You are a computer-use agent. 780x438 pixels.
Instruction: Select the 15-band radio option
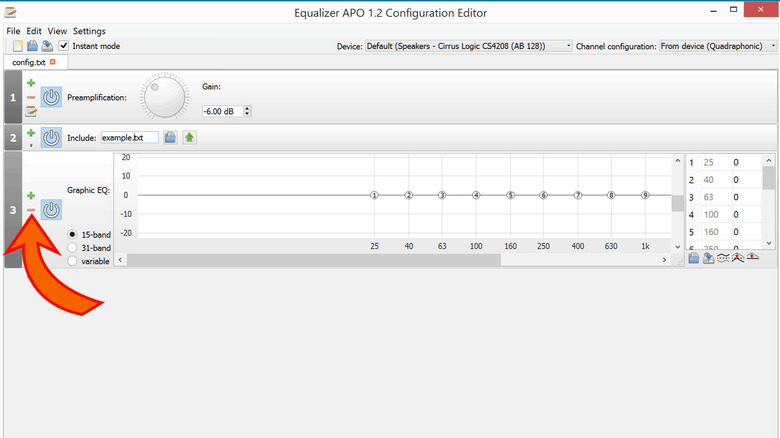[x=73, y=234]
